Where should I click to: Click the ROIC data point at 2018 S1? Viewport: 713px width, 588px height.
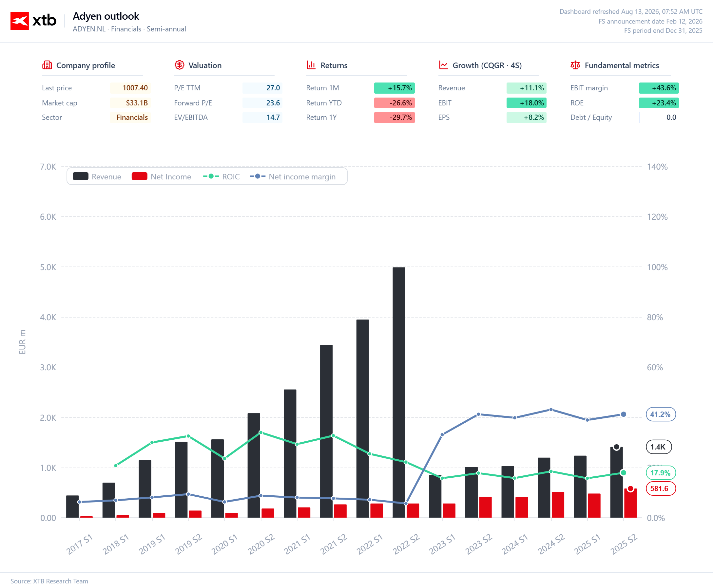[x=116, y=466]
